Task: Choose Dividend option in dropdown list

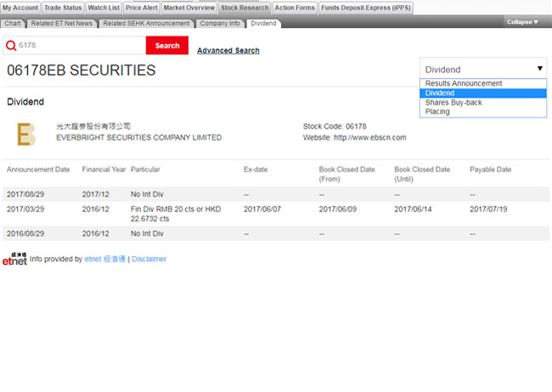Action: pos(483,92)
